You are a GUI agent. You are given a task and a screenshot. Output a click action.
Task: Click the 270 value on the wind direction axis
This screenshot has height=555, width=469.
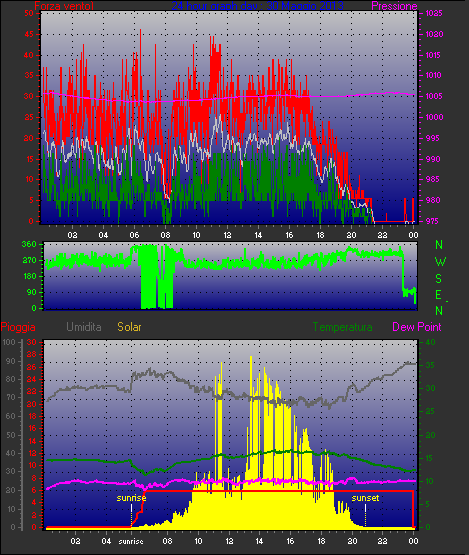tap(29, 261)
